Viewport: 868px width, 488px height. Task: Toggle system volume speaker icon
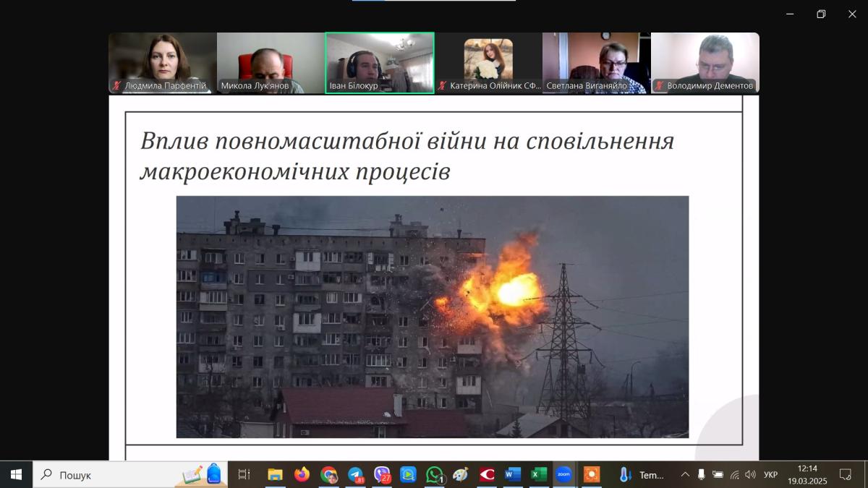point(750,475)
